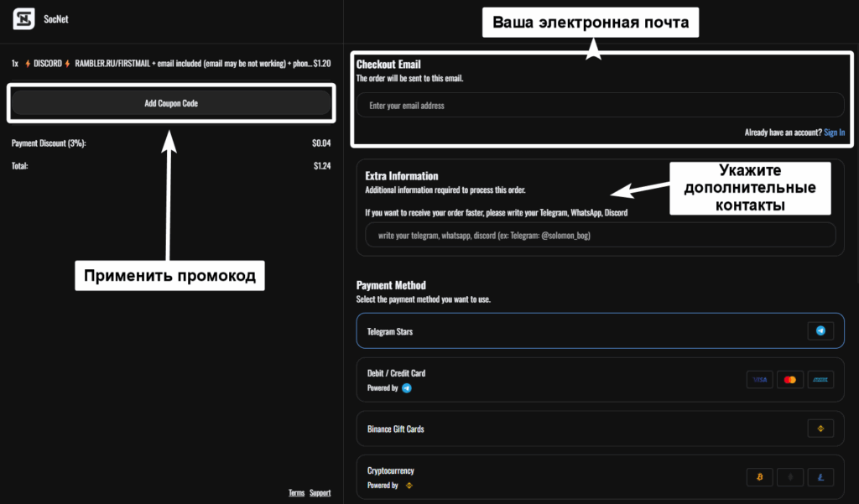Click the Visa card icon
This screenshot has width=859, height=504.
pyautogui.click(x=759, y=380)
